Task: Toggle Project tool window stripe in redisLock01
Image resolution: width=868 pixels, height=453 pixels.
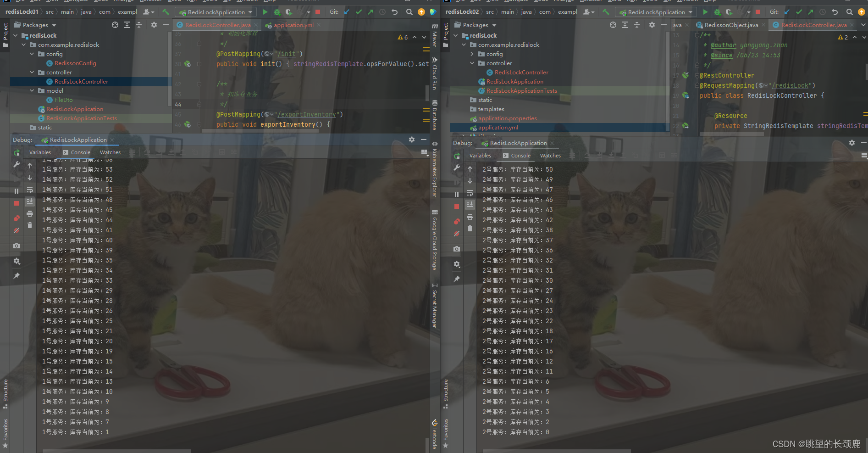Action: click(5, 35)
